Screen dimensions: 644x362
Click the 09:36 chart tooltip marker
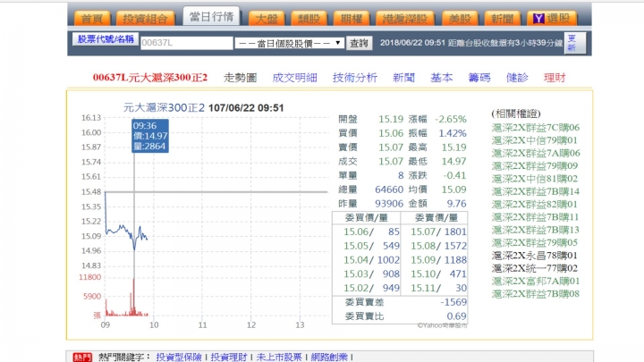coord(150,136)
